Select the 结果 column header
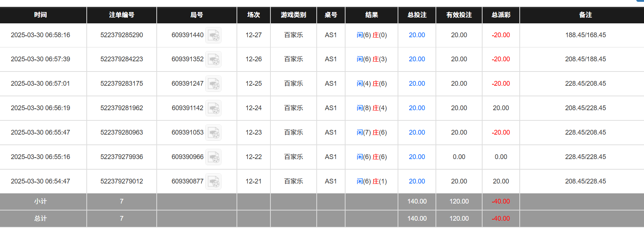Image resolution: width=644 pixels, height=228 pixels. [x=371, y=15]
